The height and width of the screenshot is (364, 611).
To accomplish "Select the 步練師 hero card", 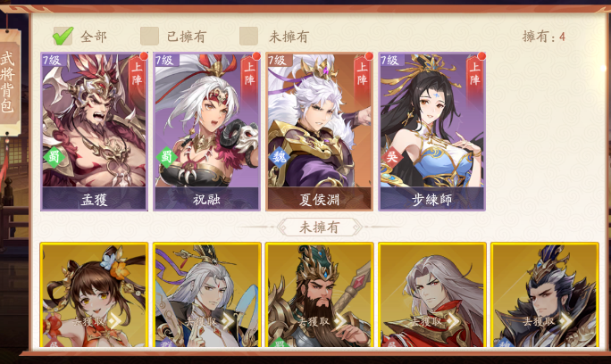I will pyautogui.click(x=431, y=131).
